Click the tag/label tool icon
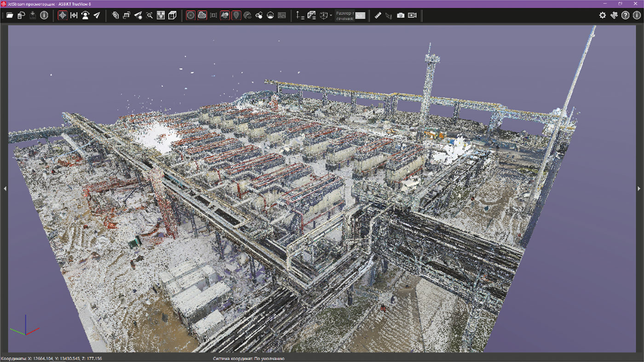 [x=115, y=15]
